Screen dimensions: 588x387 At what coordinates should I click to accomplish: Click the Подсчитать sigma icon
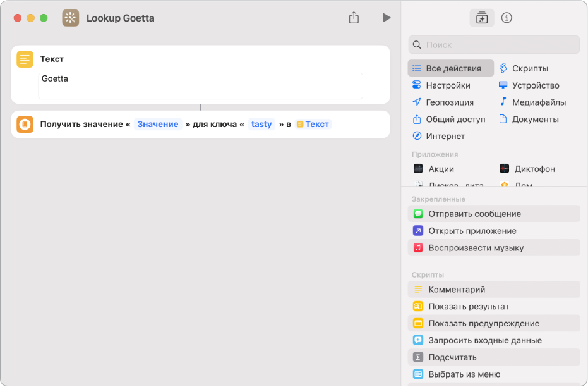(418, 357)
